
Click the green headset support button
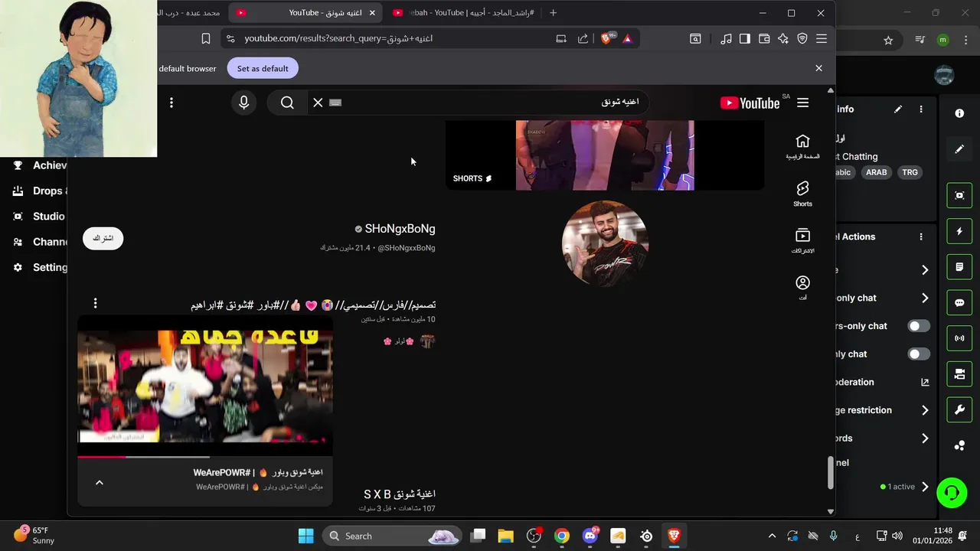click(952, 493)
